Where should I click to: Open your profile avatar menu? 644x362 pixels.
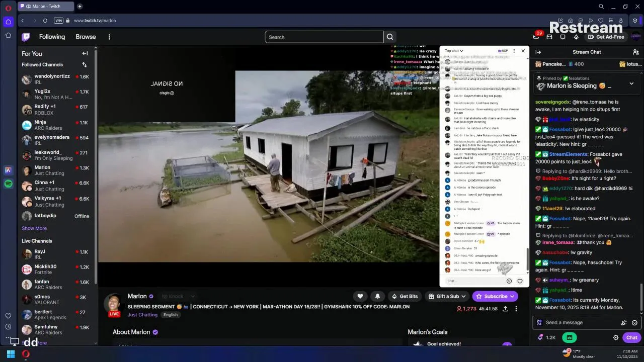[x=636, y=37]
